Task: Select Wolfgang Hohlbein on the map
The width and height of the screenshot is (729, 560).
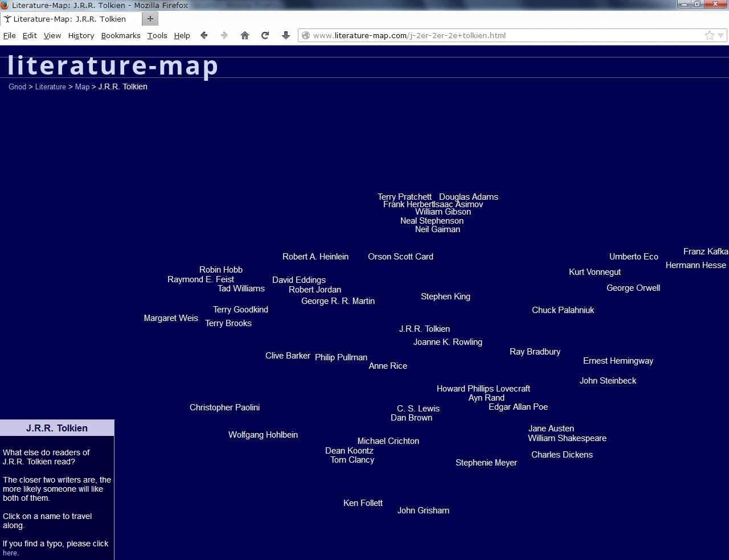Action: 263,435
